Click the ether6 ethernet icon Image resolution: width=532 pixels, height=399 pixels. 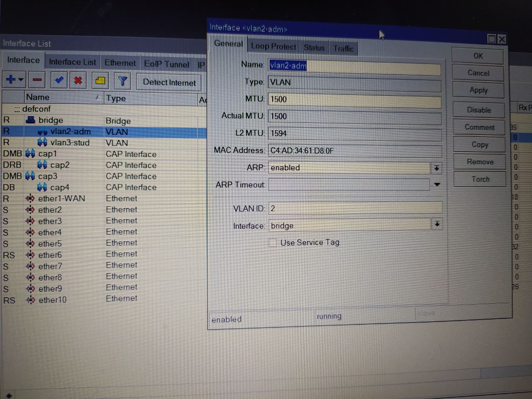(30, 255)
